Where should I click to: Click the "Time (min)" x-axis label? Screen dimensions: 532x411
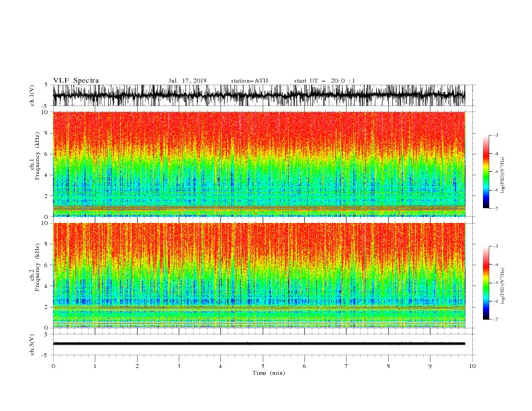coord(269,373)
